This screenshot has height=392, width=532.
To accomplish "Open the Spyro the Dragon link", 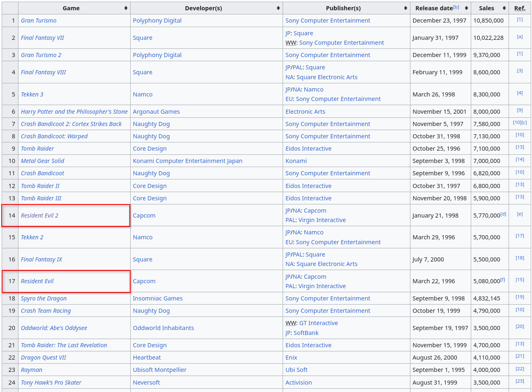I will (44, 298).
